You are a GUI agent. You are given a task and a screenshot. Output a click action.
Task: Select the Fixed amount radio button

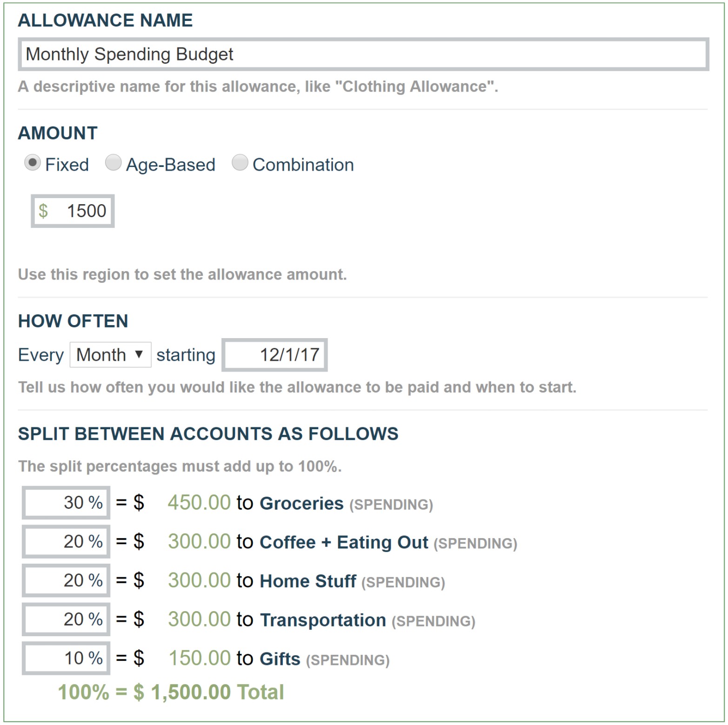pyautogui.click(x=33, y=164)
